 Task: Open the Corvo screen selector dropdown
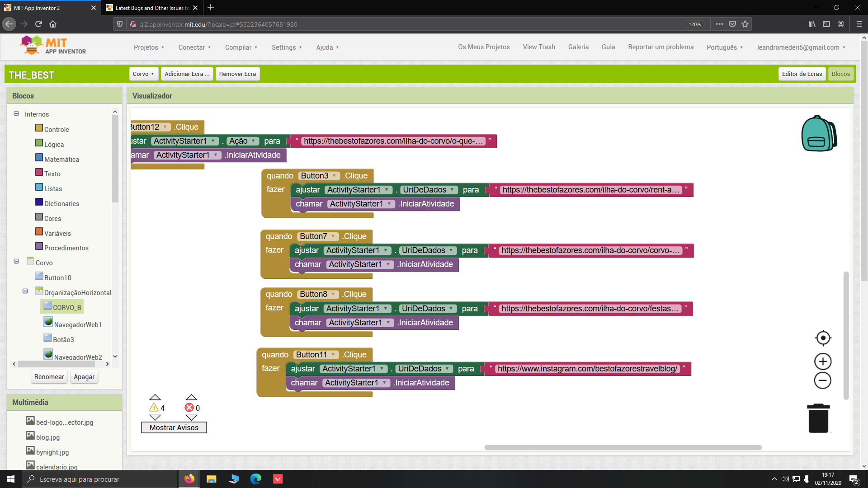pos(143,74)
